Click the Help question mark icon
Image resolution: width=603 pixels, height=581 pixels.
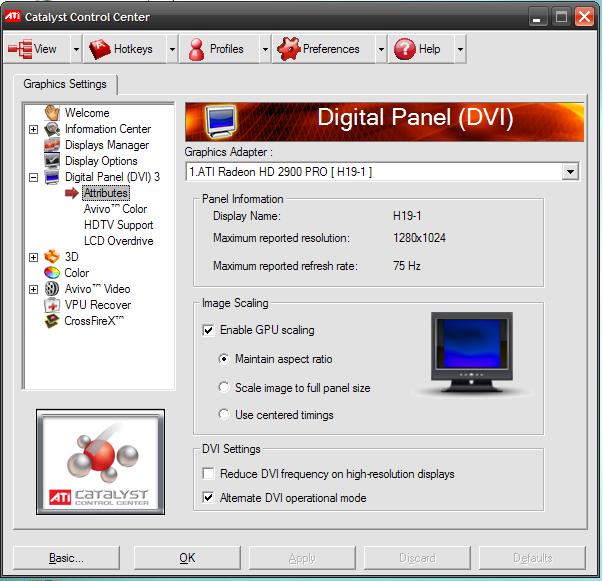tap(405, 49)
